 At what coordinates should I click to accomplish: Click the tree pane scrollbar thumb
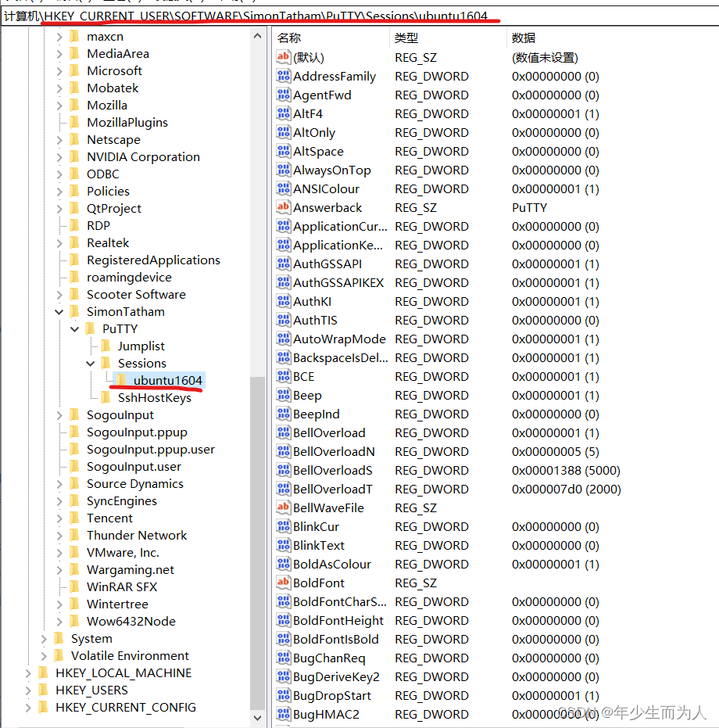tap(258, 543)
